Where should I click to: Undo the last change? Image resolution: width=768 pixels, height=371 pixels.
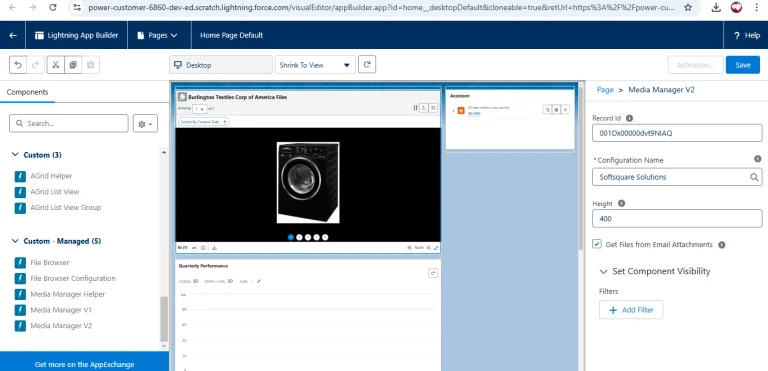pyautogui.click(x=18, y=65)
